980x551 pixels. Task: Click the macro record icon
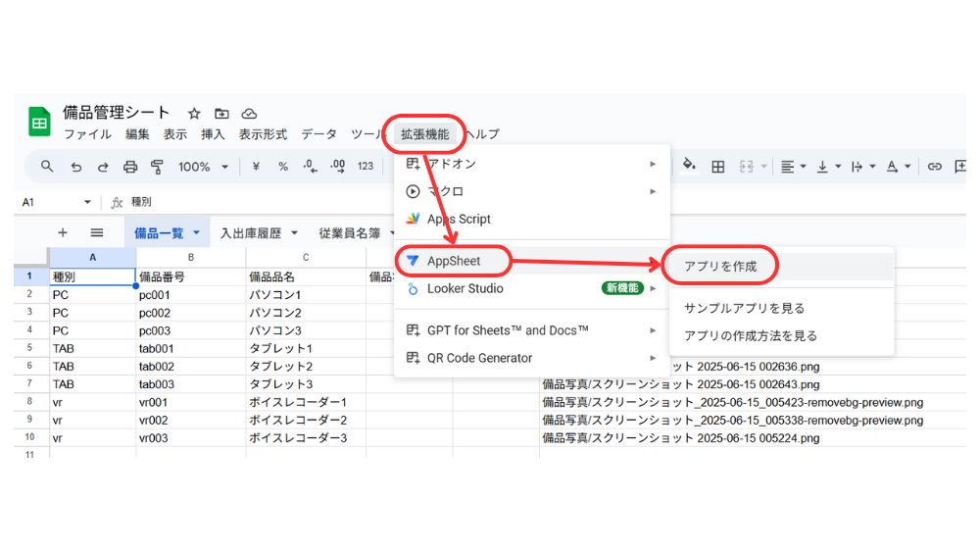(x=413, y=191)
